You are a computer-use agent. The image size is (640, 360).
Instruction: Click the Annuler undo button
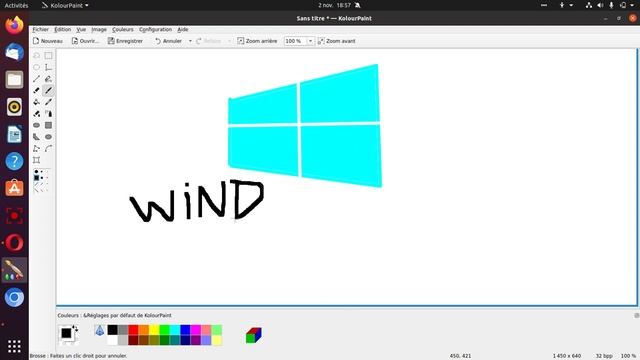(x=169, y=41)
